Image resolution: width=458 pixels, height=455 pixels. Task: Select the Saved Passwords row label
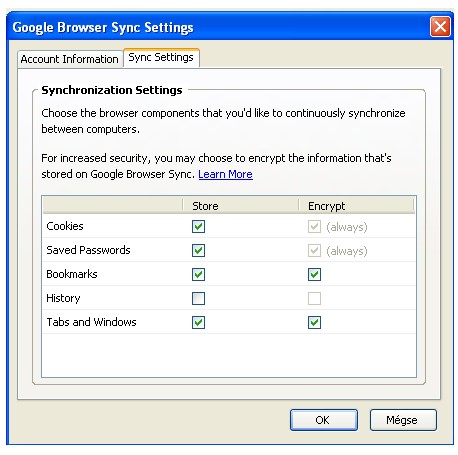(88, 250)
